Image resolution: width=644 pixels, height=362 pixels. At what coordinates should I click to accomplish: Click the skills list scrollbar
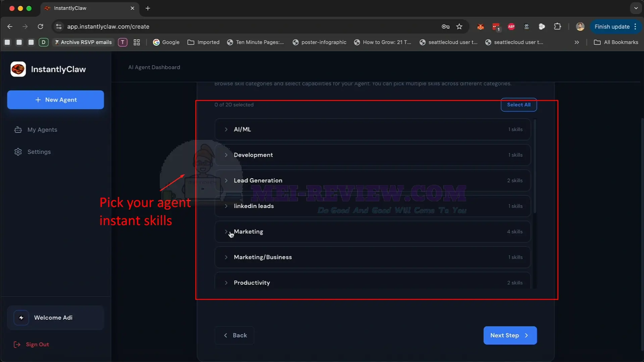[535, 166]
